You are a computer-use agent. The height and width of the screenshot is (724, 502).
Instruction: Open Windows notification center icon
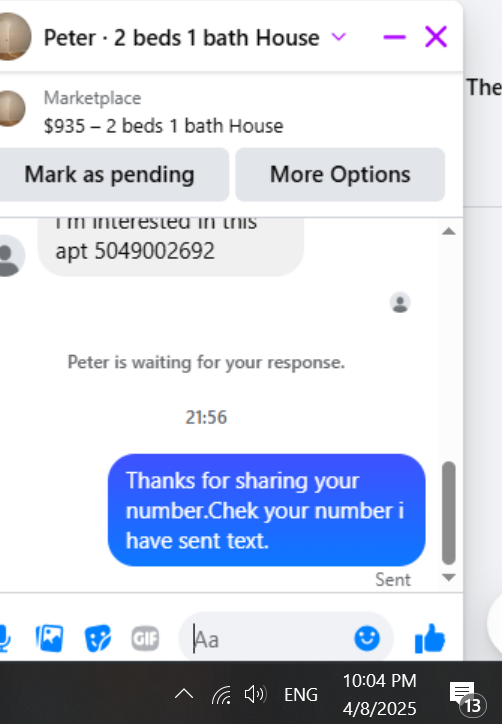coord(466,695)
